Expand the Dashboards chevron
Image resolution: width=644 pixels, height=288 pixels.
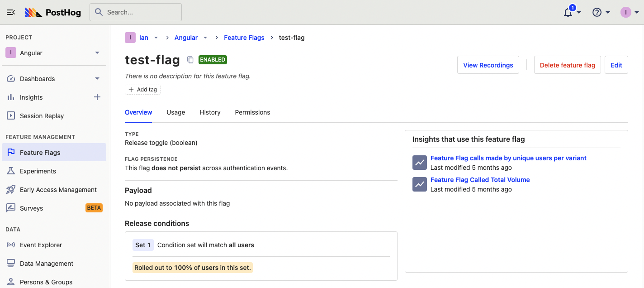97,79
